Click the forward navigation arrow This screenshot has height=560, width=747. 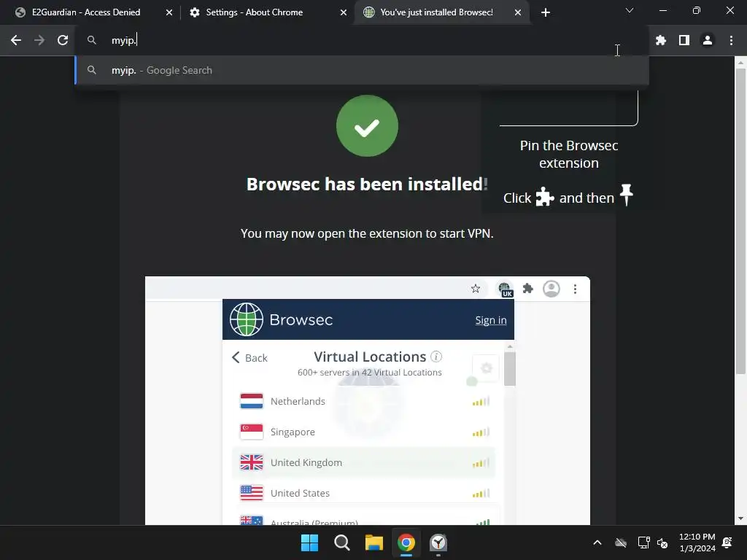39,41
